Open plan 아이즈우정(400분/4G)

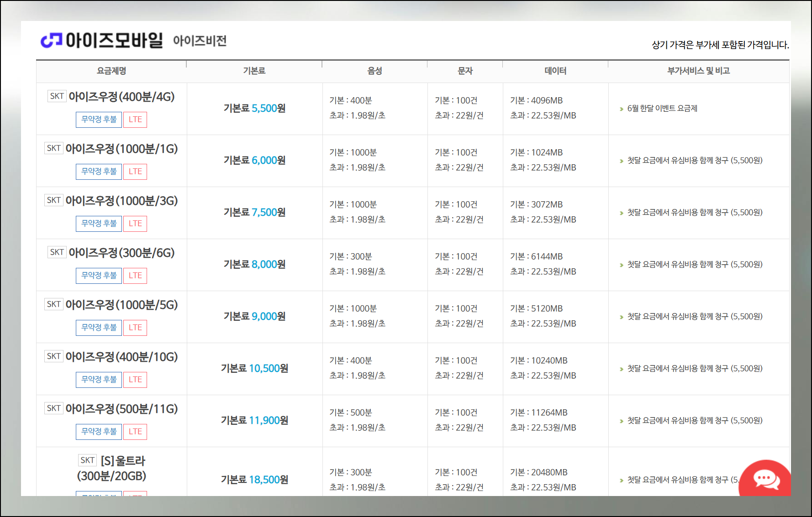click(121, 97)
